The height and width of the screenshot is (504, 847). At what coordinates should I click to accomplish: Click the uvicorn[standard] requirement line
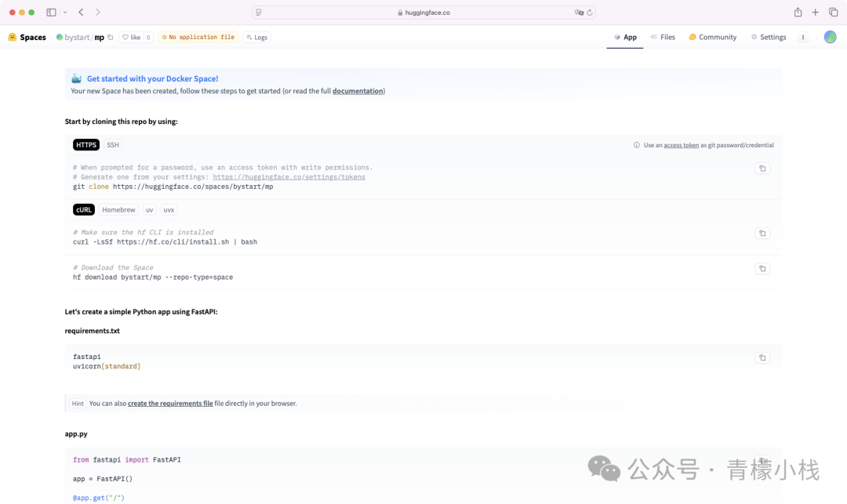pos(107,366)
